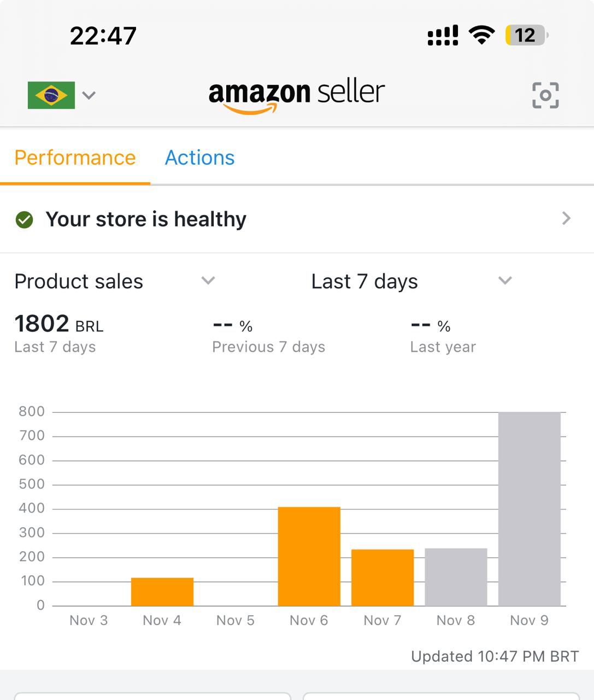Select the Nov 8 gray bar

456,577
